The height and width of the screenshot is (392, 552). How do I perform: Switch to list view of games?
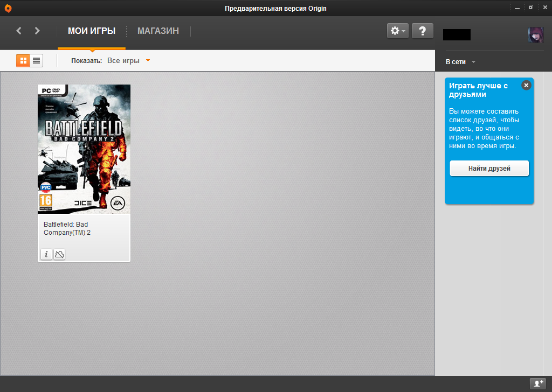[x=36, y=60]
